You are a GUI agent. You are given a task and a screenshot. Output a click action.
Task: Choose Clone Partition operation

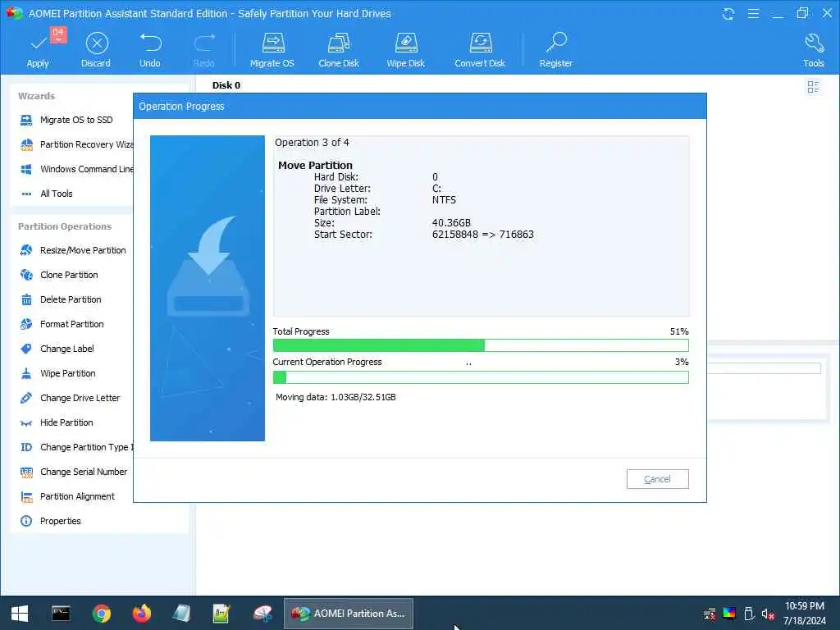point(59,275)
